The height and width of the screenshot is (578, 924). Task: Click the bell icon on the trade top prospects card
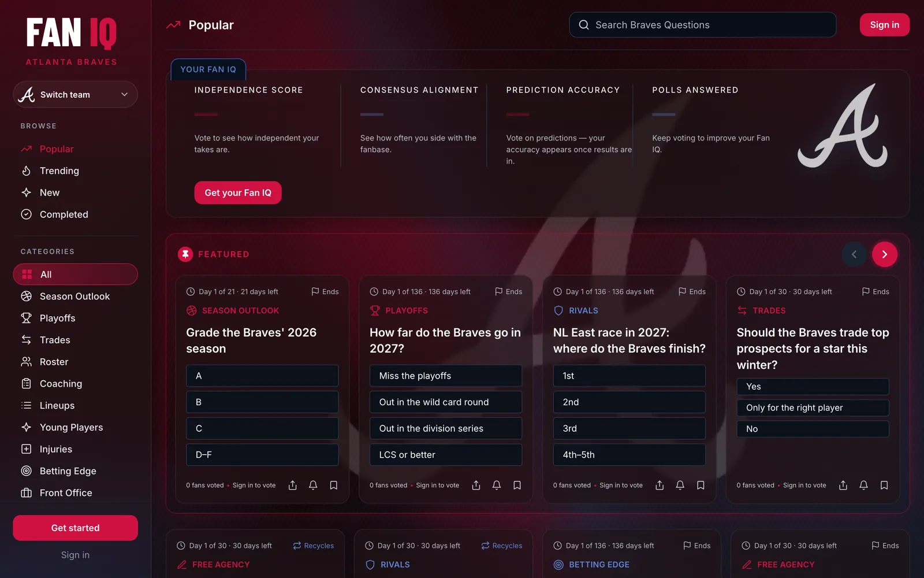864,485
